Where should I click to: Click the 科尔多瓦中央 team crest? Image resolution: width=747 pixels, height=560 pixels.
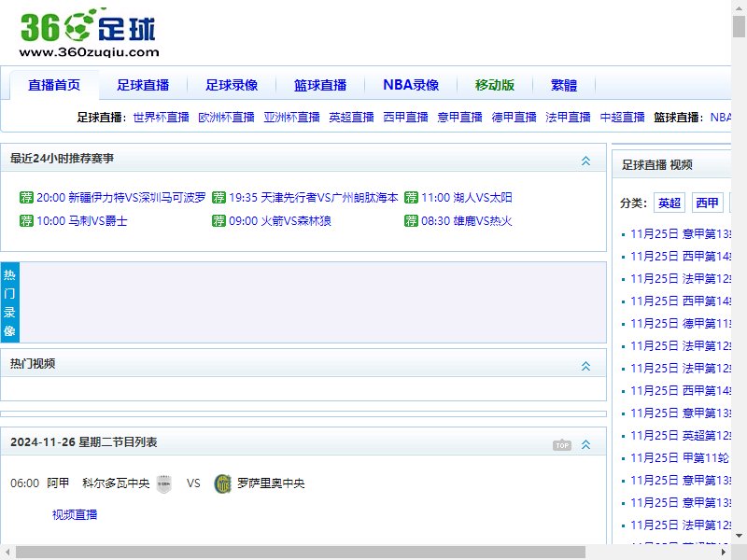(164, 483)
